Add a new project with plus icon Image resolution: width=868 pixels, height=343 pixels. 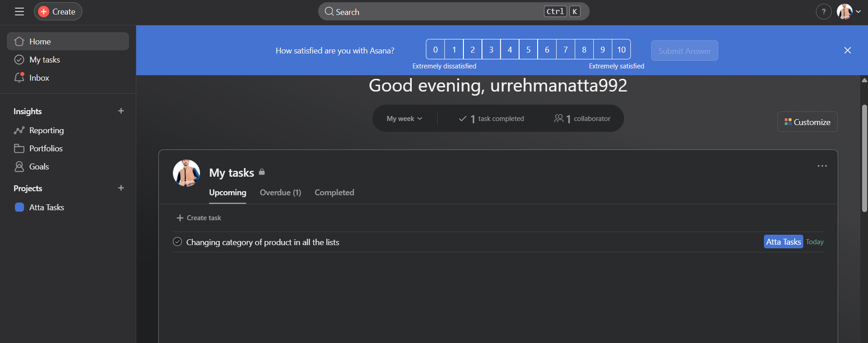click(x=121, y=188)
